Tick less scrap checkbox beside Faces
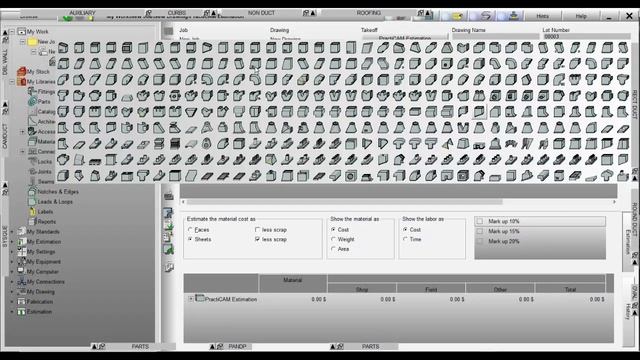Screen dimensions: 640x360 coord(257,230)
